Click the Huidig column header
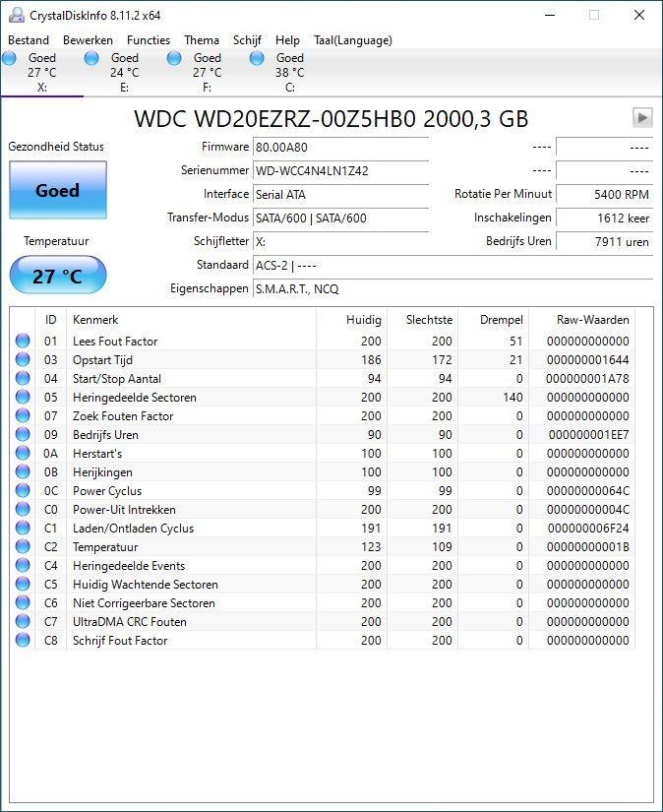 point(351,320)
